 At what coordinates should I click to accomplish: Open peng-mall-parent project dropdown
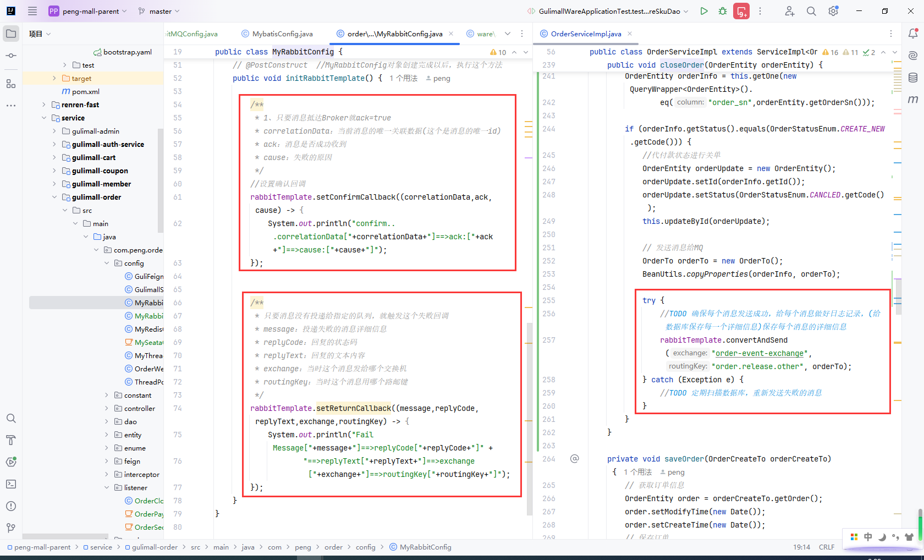pyautogui.click(x=88, y=11)
